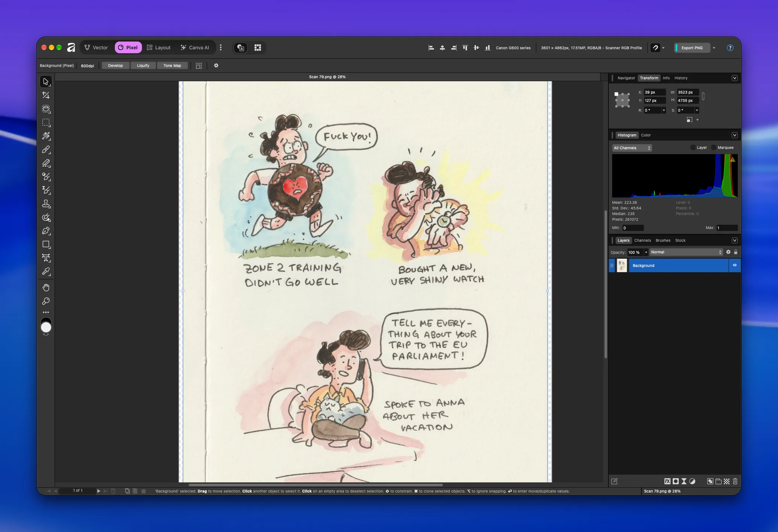
Task: Choose the rectangular Marquee selection tool
Action: [x=46, y=123]
